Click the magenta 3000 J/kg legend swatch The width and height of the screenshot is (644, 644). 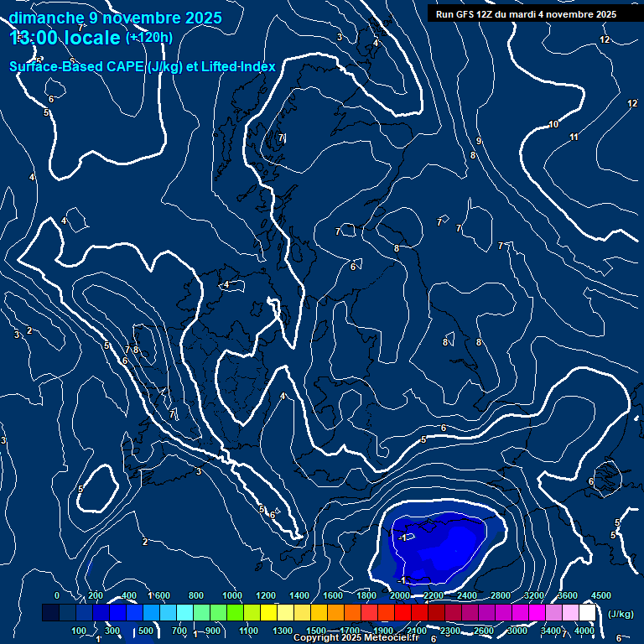[520, 614]
